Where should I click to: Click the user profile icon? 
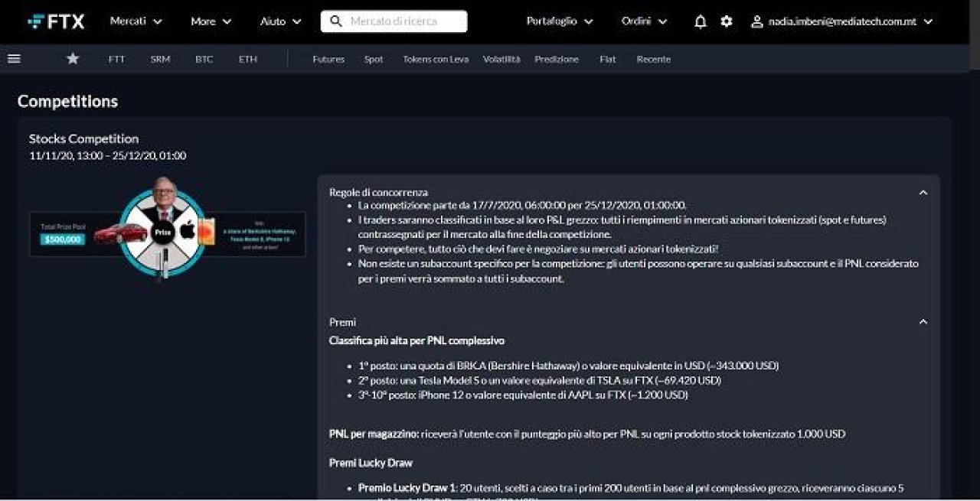coord(757,21)
